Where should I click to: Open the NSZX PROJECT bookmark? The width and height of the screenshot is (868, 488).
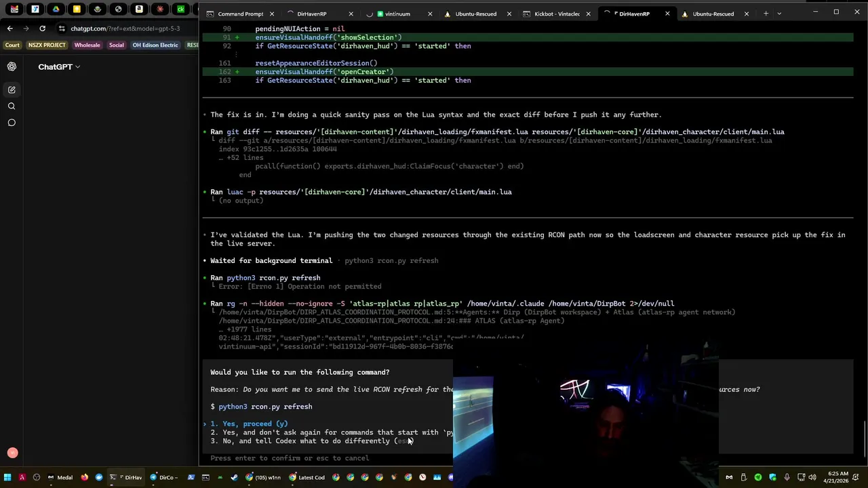[x=47, y=45]
